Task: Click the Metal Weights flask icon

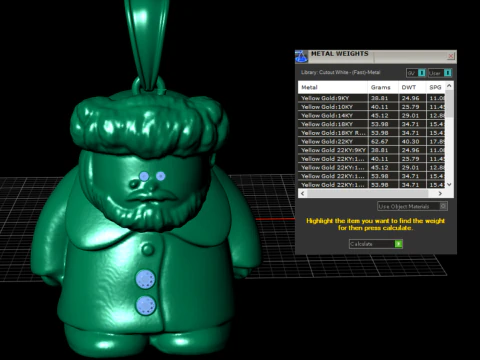Action: tap(302, 57)
